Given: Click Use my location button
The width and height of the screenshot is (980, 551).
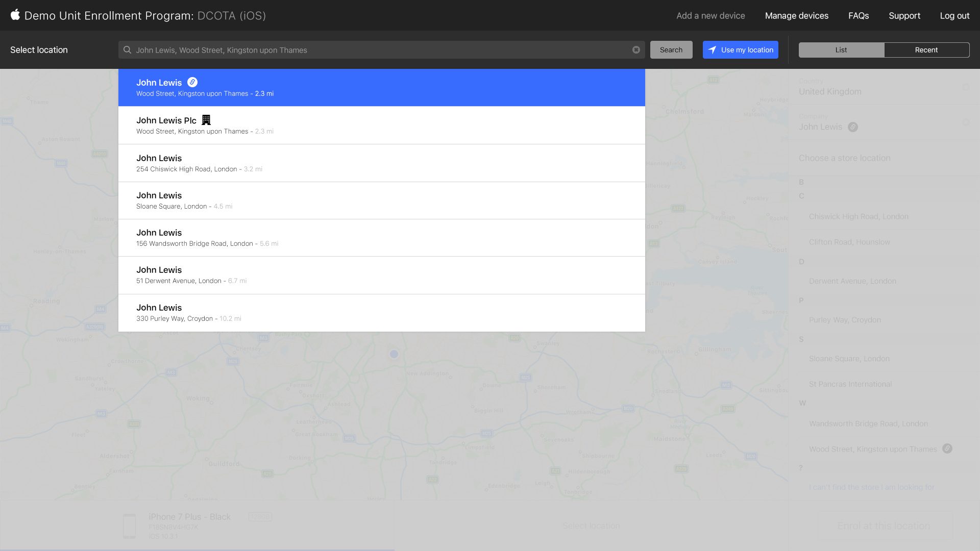Looking at the screenshot, I should point(741,50).
